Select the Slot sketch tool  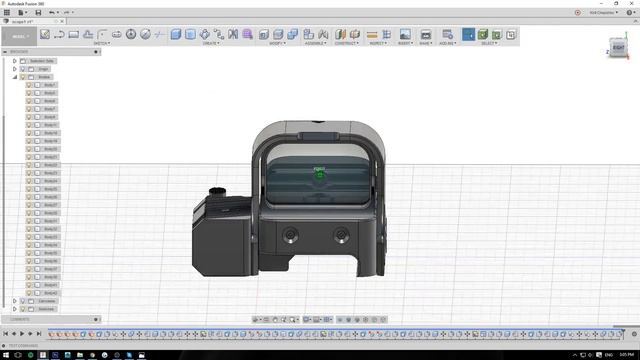[x=117, y=34]
